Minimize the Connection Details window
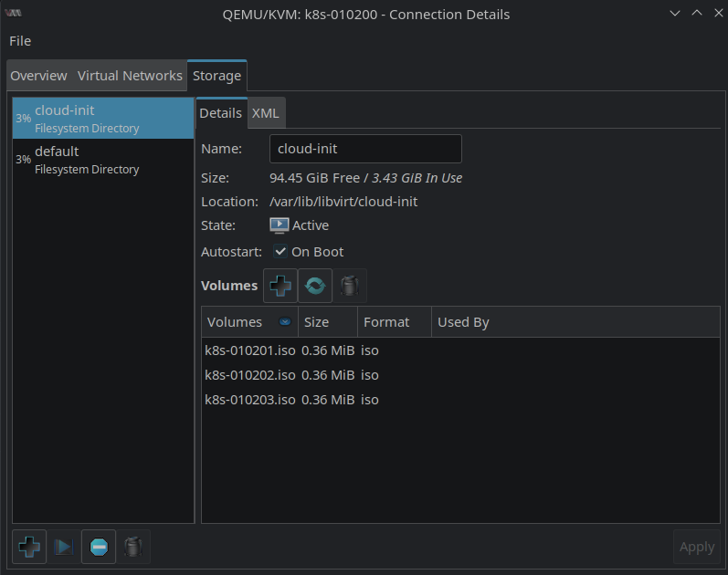 click(675, 14)
